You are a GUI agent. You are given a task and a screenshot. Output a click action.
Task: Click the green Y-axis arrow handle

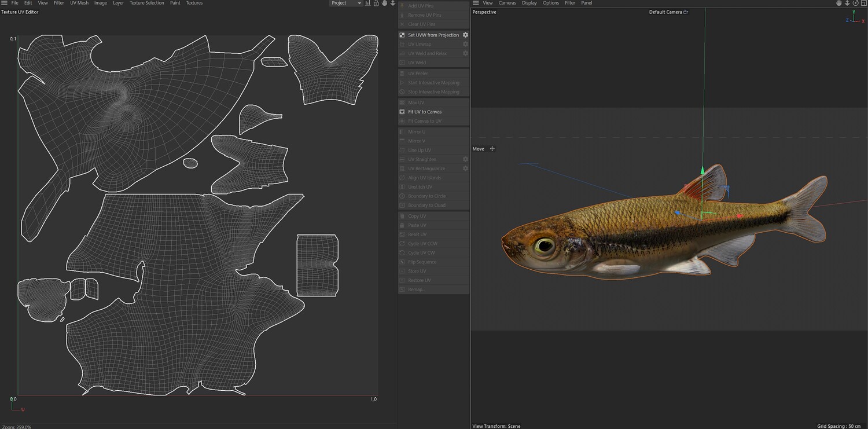(x=703, y=171)
